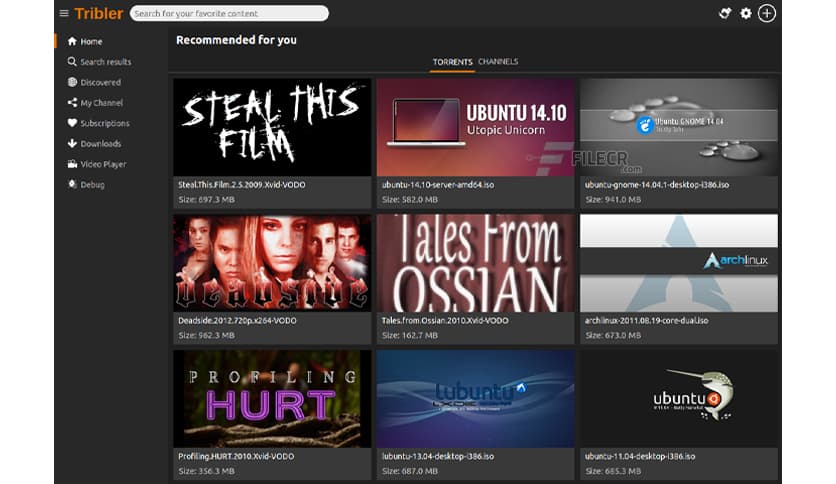Open the Arch Linux thumbnail
This screenshot has width=836, height=484.
[x=679, y=263]
